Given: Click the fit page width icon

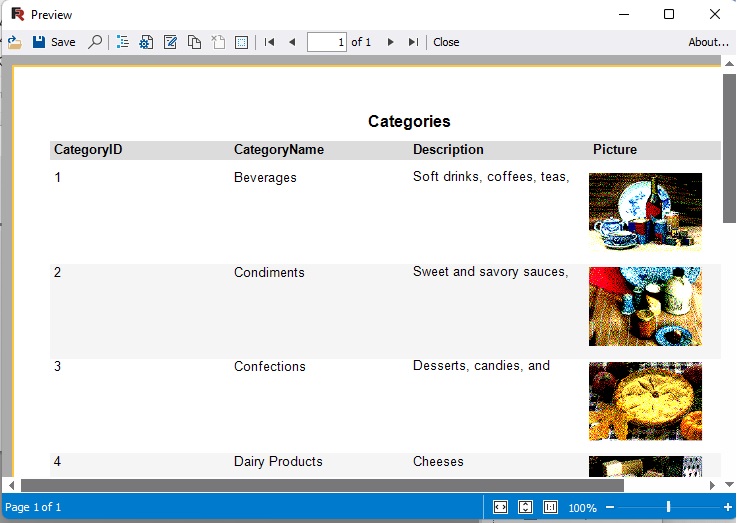Looking at the screenshot, I should coord(500,507).
